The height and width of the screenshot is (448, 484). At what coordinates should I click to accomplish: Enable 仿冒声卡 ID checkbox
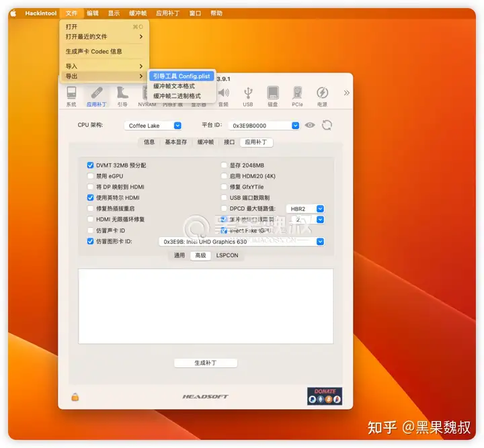coord(90,230)
